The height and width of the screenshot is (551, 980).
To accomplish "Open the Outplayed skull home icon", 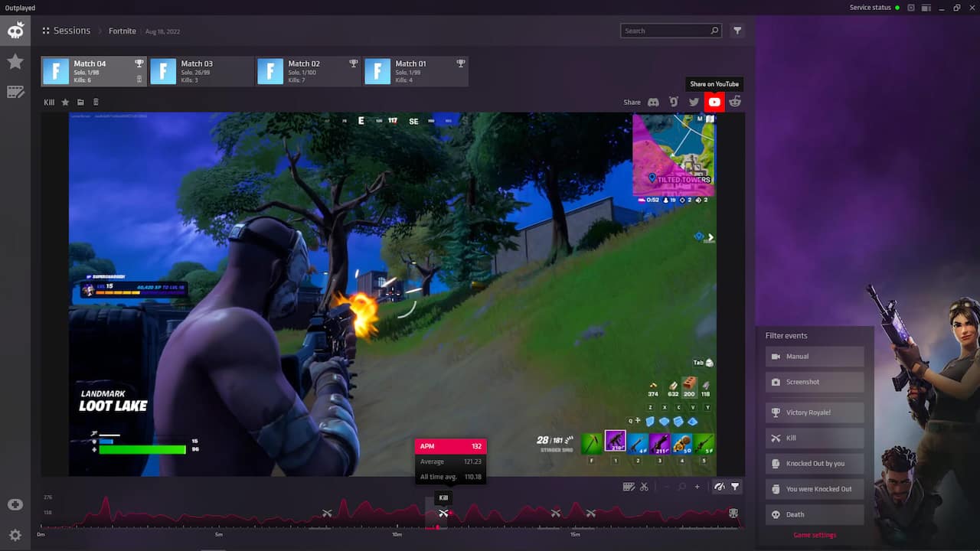I will pyautogui.click(x=15, y=31).
